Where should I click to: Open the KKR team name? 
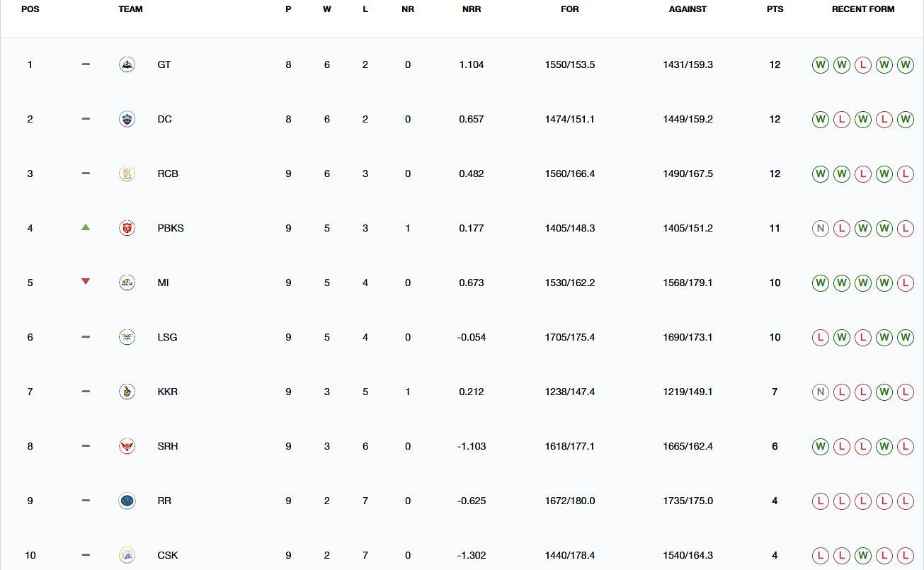167,392
